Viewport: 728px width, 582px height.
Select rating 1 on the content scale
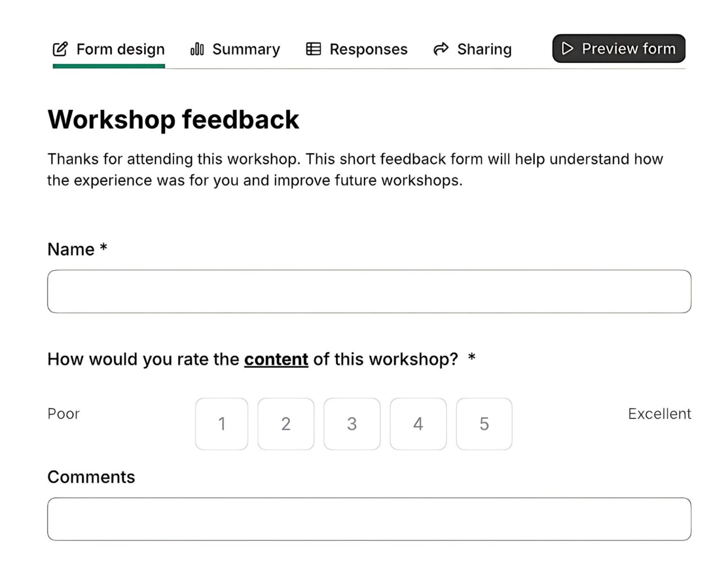pos(221,424)
